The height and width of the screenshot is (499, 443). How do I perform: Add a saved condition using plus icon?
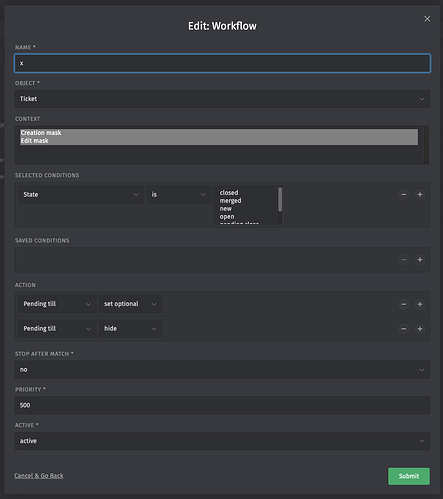(x=420, y=259)
